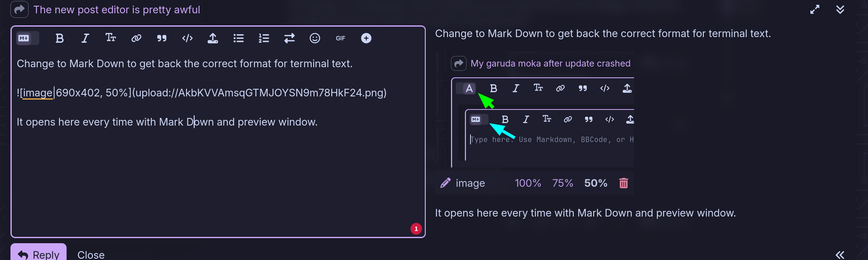Insert a hyperlink with the link icon
The height and width of the screenshot is (260, 868).
pos(136,38)
